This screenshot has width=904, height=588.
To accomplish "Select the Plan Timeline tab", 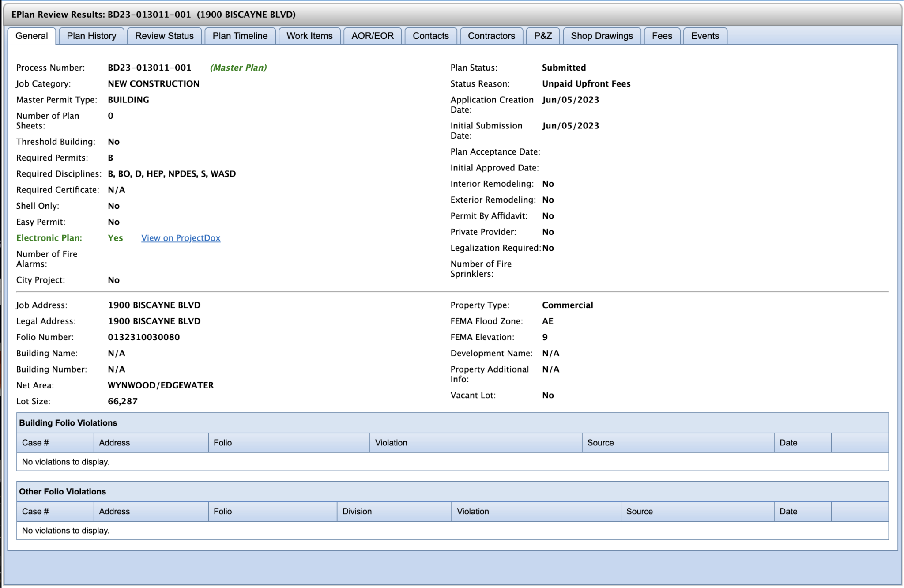I will tap(240, 36).
